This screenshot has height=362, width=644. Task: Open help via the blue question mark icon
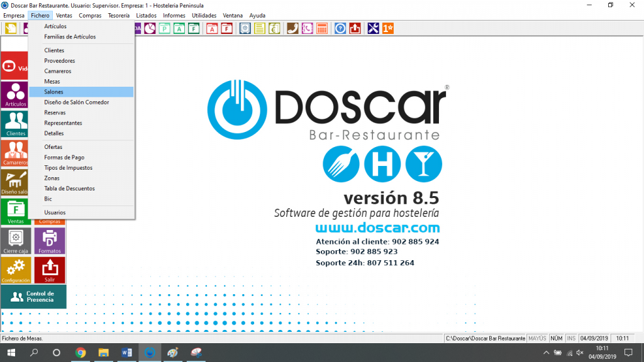(x=340, y=28)
